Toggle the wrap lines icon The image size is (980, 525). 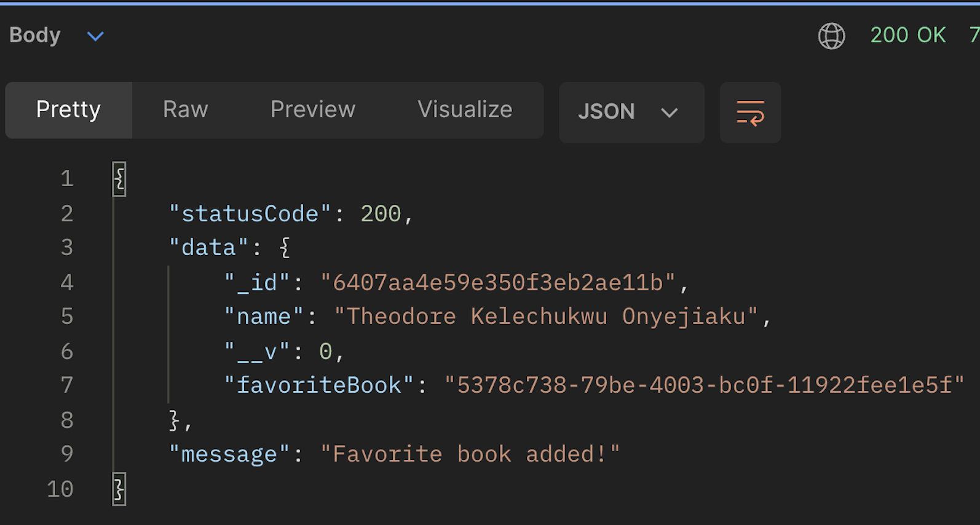tap(750, 113)
